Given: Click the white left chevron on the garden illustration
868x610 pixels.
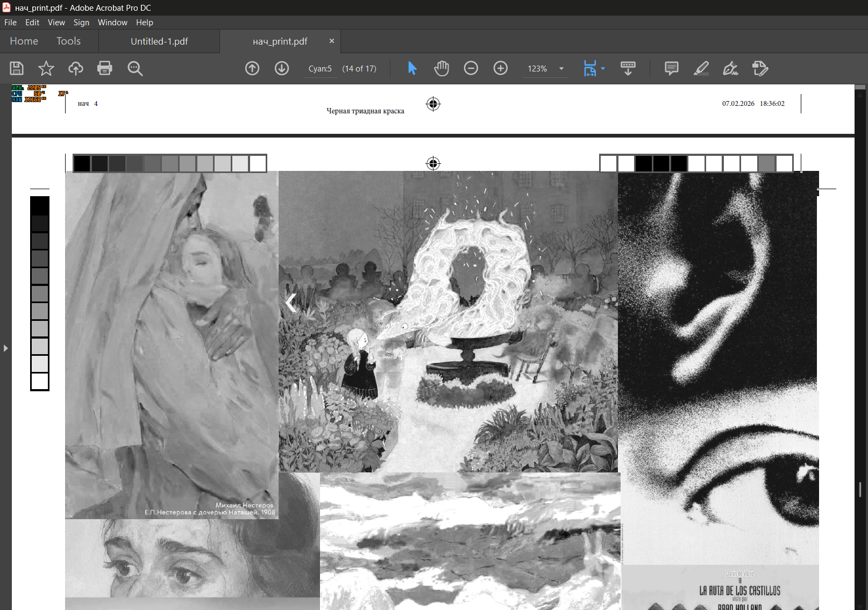Looking at the screenshot, I should [x=291, y=303].
